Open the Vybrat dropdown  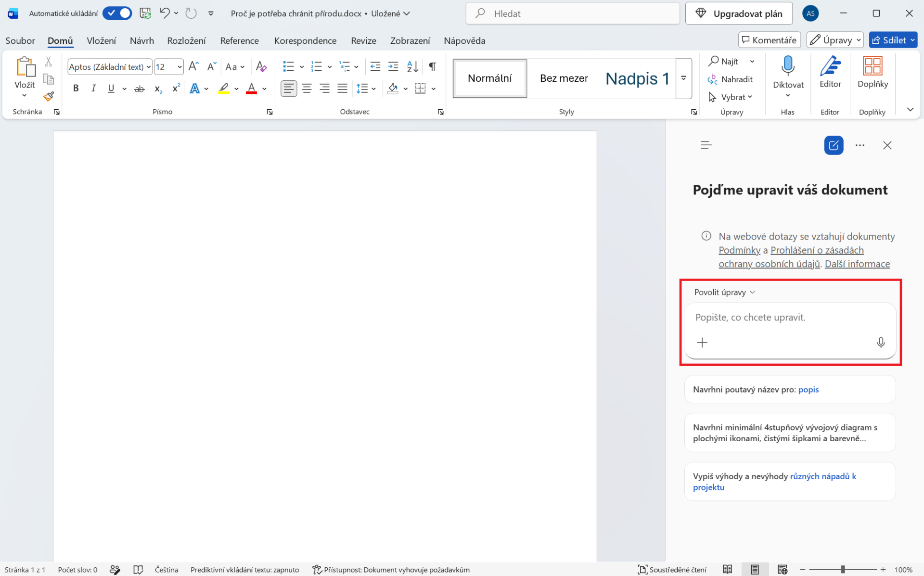pos(730,97)
